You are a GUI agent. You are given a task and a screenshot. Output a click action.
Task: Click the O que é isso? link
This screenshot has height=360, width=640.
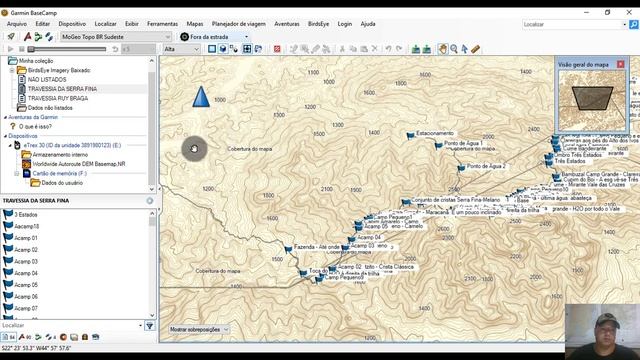(35, 127)
